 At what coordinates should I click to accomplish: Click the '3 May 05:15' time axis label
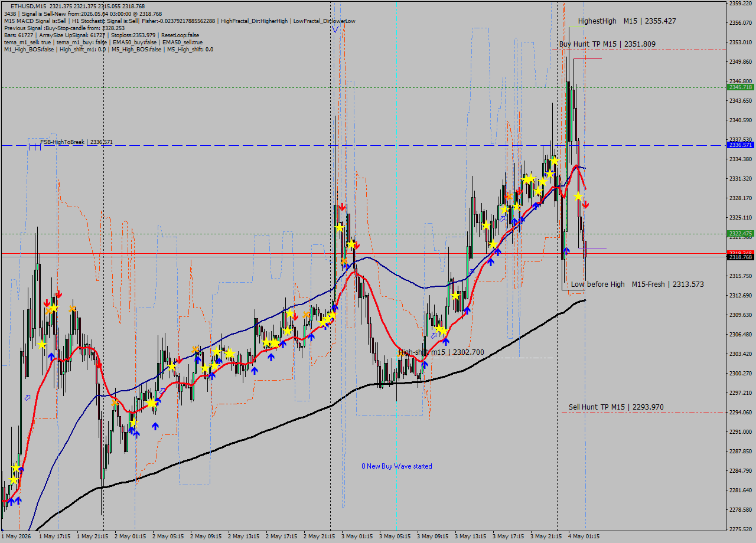[x=395, y=537]
